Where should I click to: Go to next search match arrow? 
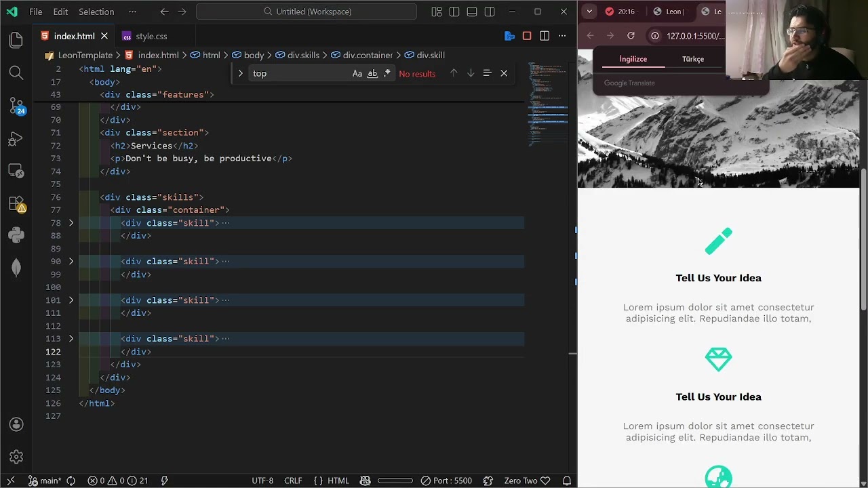(x=471, y=73)
